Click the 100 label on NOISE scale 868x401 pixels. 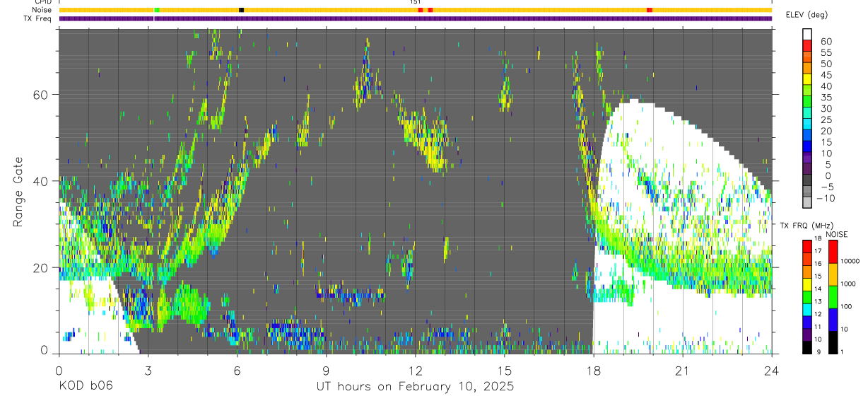(846, 306)
